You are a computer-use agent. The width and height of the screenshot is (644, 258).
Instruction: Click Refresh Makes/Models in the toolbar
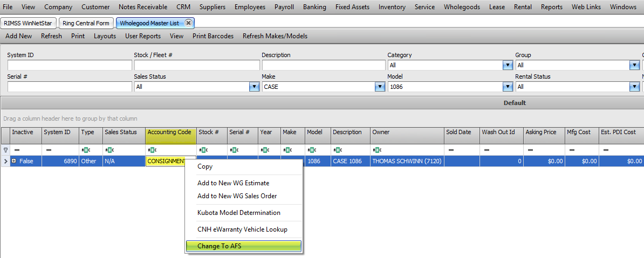tap(275, 36)
